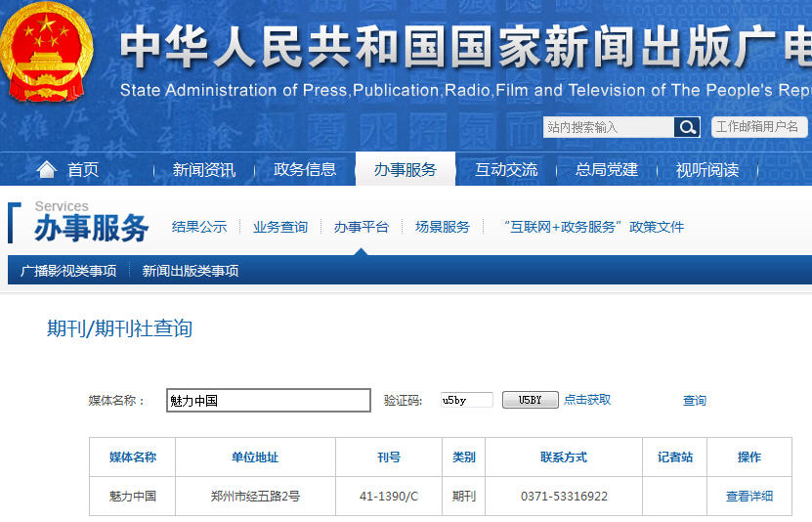Click the 41-1390/C cell
The width and height of the screenshot is (812, 522).
tap(389, 497)
